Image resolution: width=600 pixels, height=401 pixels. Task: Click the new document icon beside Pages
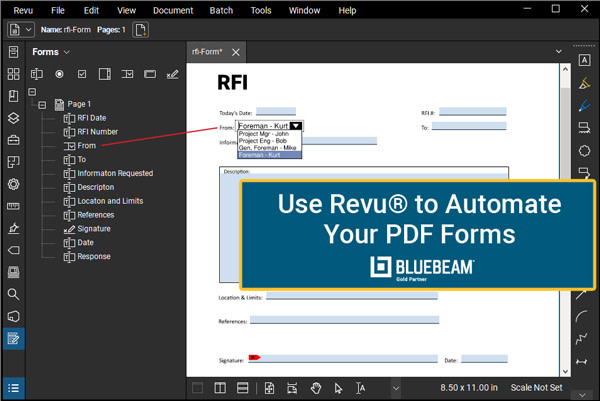point(140,30)
